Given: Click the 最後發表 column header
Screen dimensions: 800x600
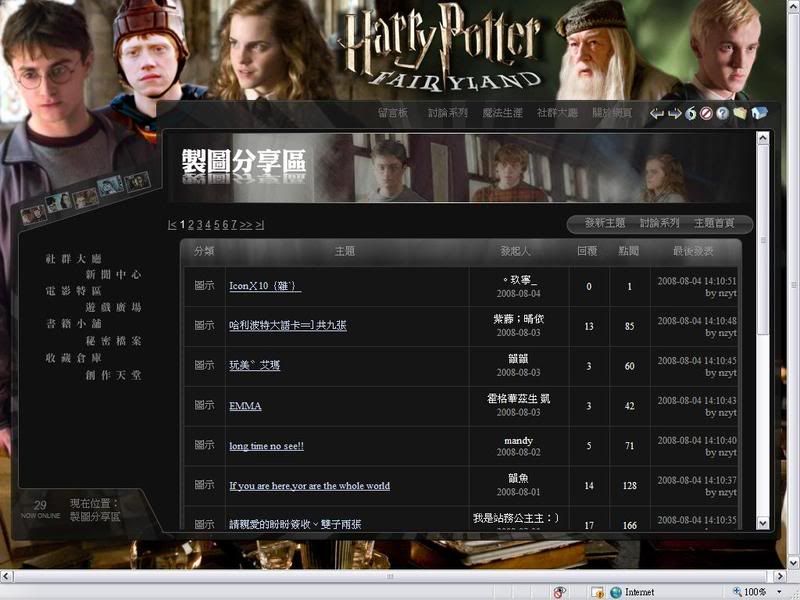Looking at the screenshot, I should 693,251.
